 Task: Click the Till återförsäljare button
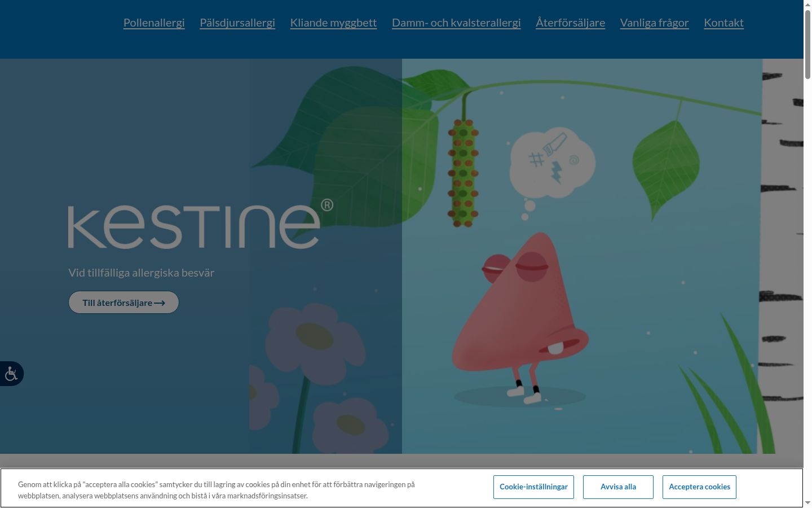click(x=123, y=303)
